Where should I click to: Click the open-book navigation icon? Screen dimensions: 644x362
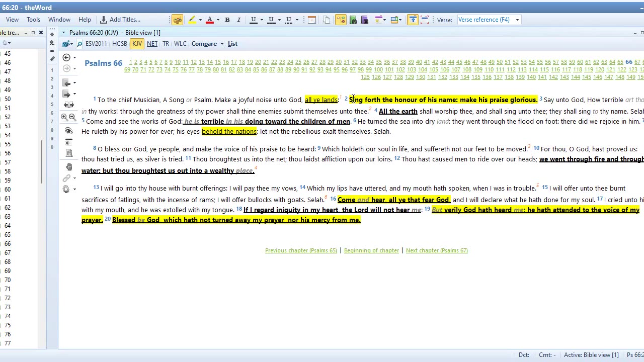tap(68, 105)
